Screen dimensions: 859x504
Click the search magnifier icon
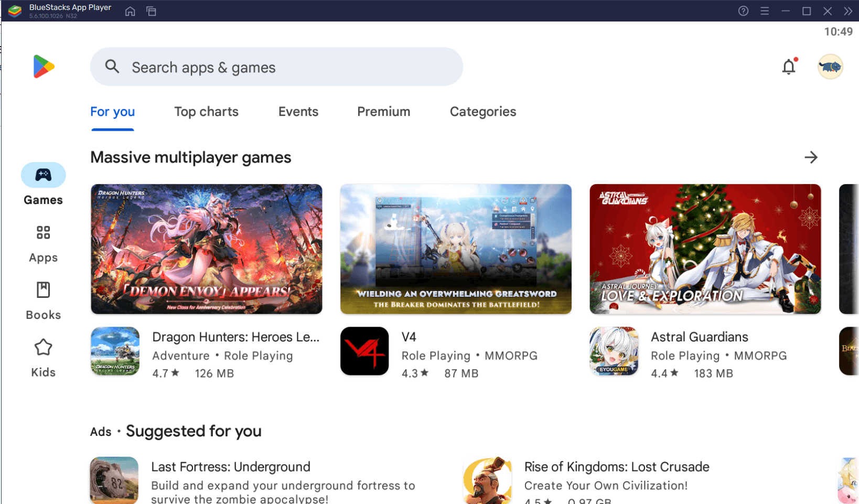tap(112, 67)
